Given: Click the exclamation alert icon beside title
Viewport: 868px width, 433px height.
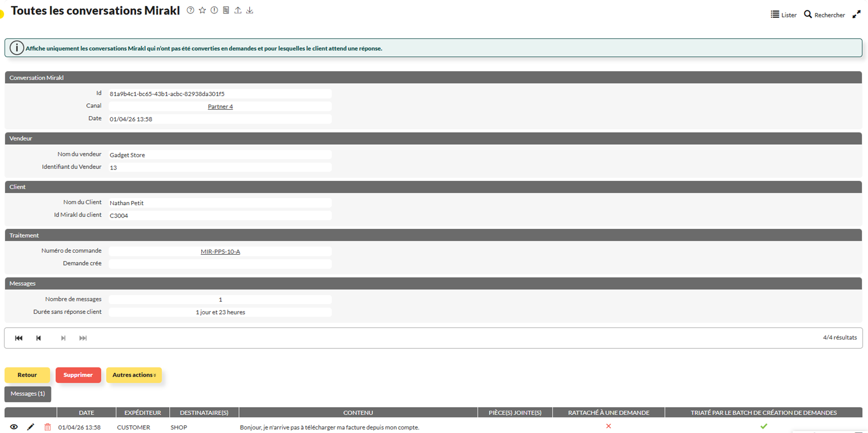Looking at the screenshot, I should 214,10.
